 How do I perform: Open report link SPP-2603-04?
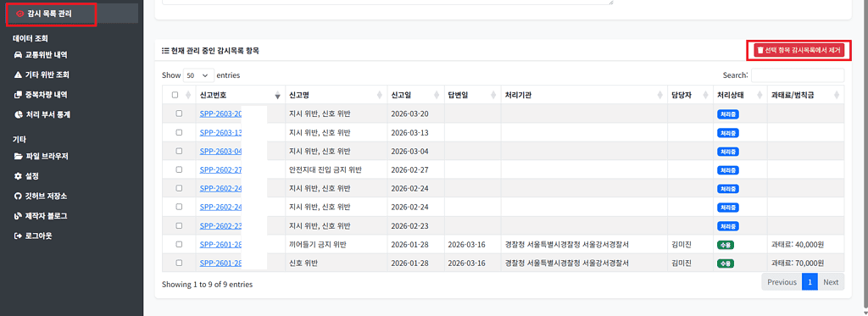(x=221, y=151)
